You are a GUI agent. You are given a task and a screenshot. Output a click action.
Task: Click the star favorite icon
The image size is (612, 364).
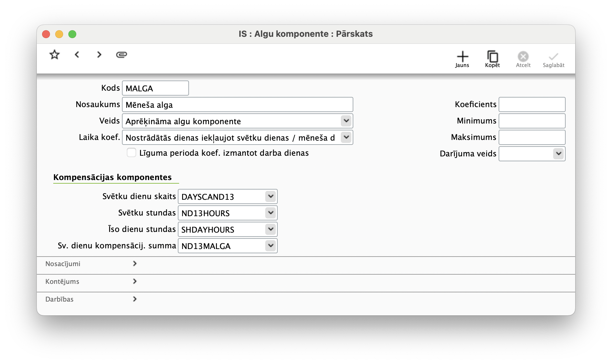pos(55,55)
